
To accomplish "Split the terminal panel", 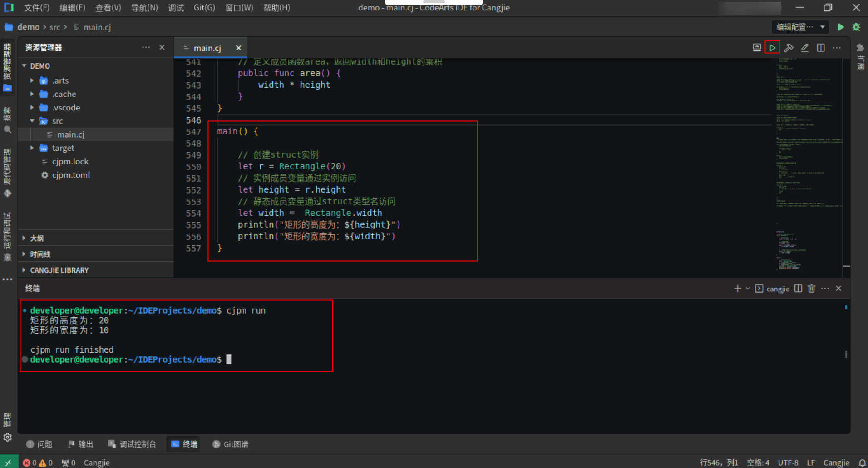I will click(798, 289).
